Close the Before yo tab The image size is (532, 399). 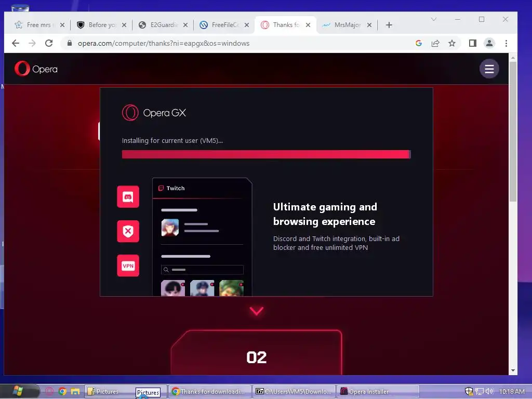(x=124, y=25)
